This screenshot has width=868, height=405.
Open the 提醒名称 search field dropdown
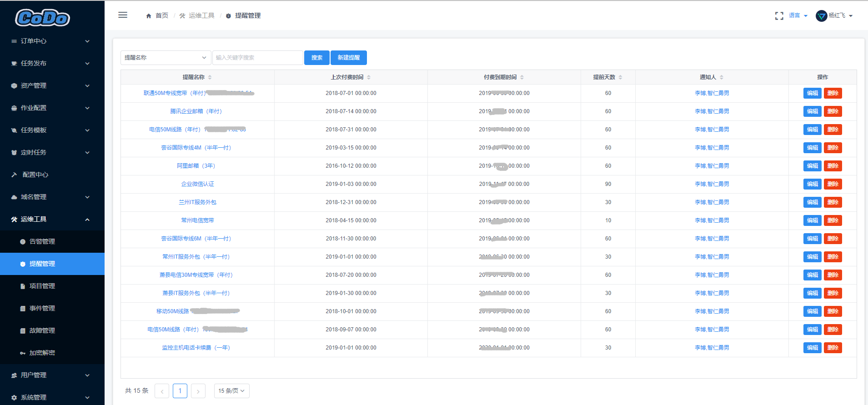[x=166, y=58]
